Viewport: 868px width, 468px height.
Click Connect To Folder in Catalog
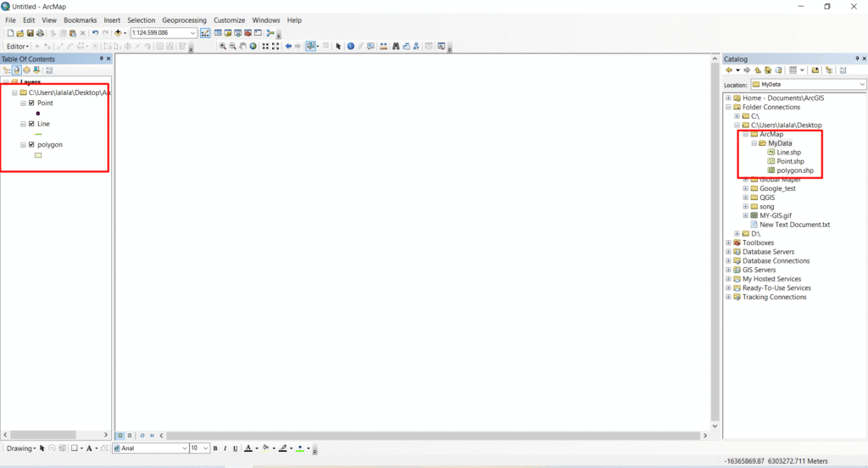click(815, 70)
